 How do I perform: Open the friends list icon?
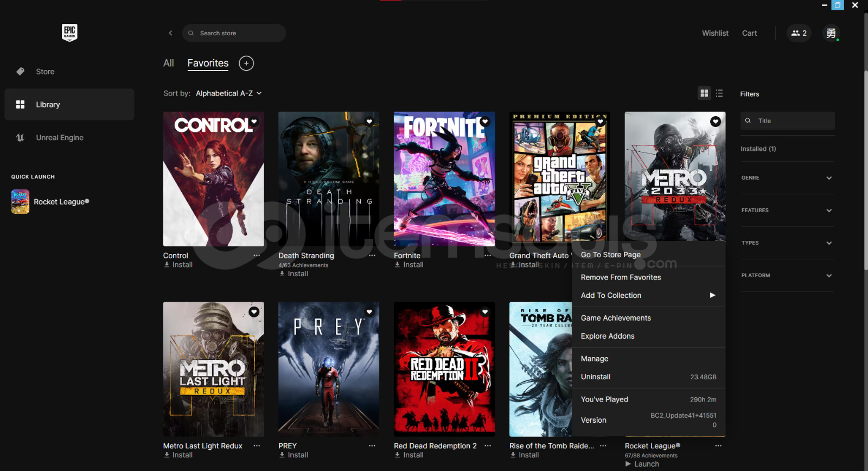tap(799, 33)
